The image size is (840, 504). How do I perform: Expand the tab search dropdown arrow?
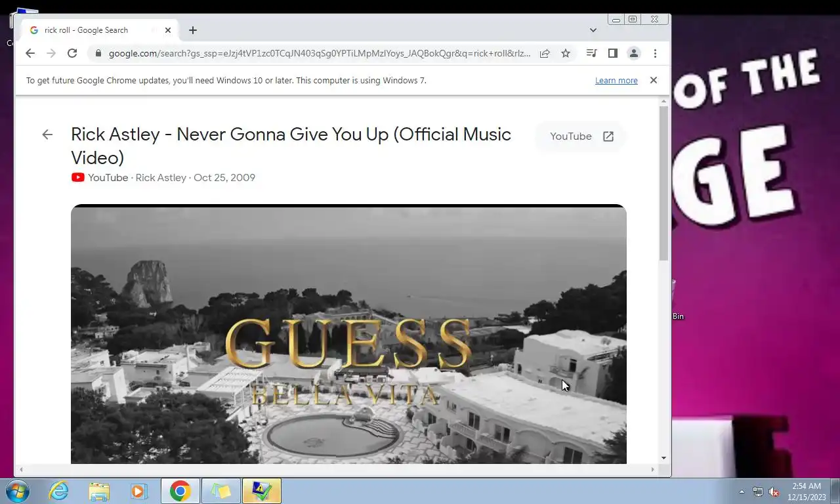coord(593,30)
